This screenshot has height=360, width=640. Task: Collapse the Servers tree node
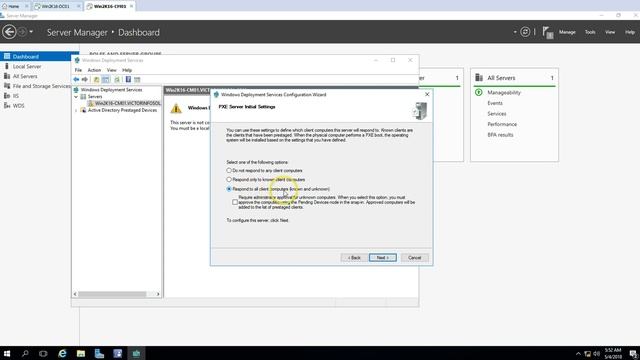(x=76, y=97)
